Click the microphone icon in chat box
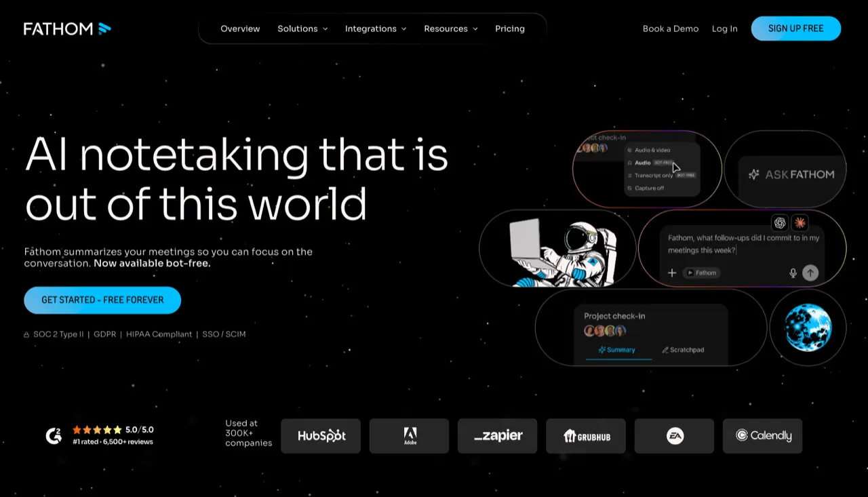The height and width of the screenshot is (497, 868). (793, 273)
